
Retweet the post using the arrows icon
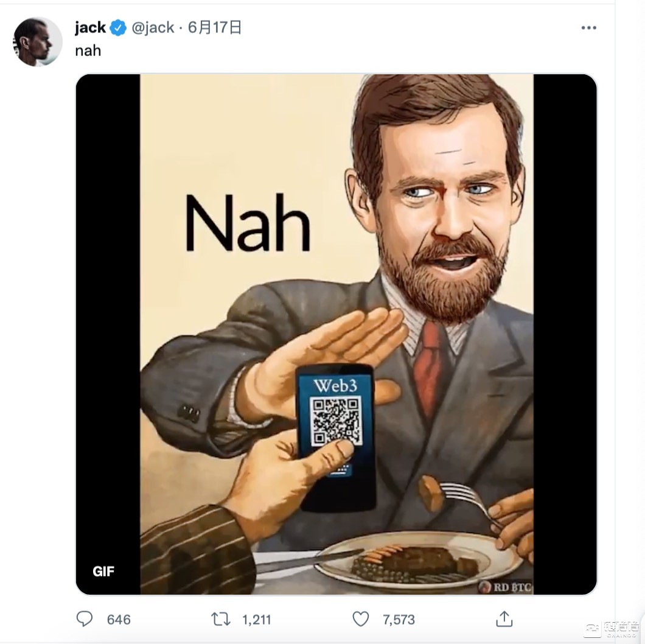point(220,619)
